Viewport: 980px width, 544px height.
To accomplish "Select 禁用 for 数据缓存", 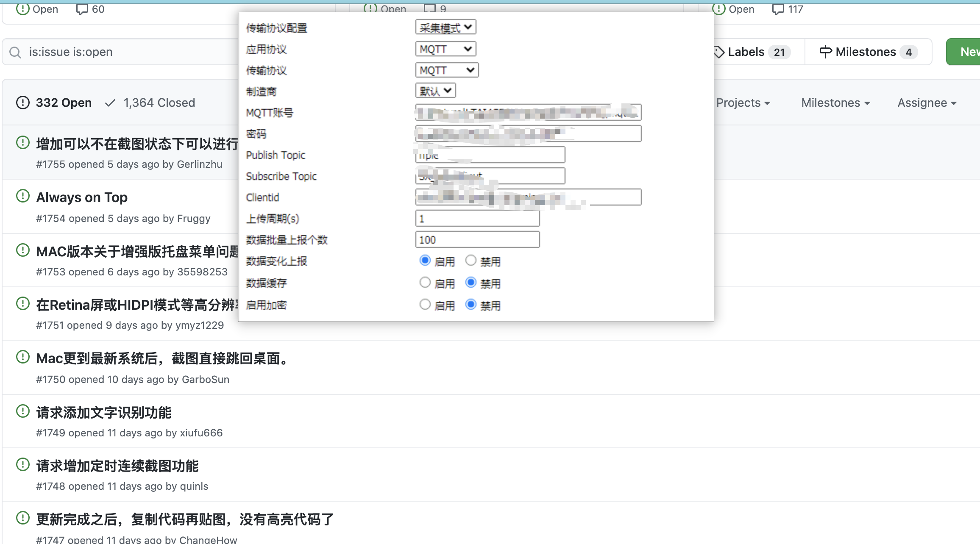I will [471, 282].
